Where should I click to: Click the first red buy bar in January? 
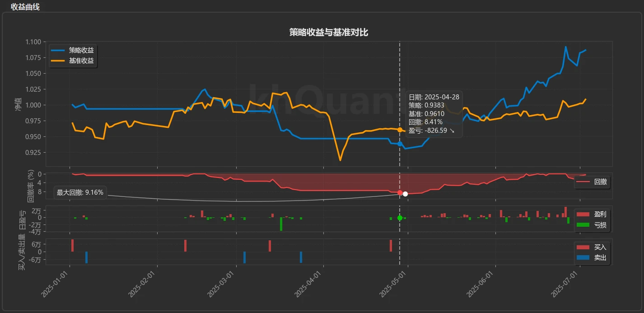point(72,245)
